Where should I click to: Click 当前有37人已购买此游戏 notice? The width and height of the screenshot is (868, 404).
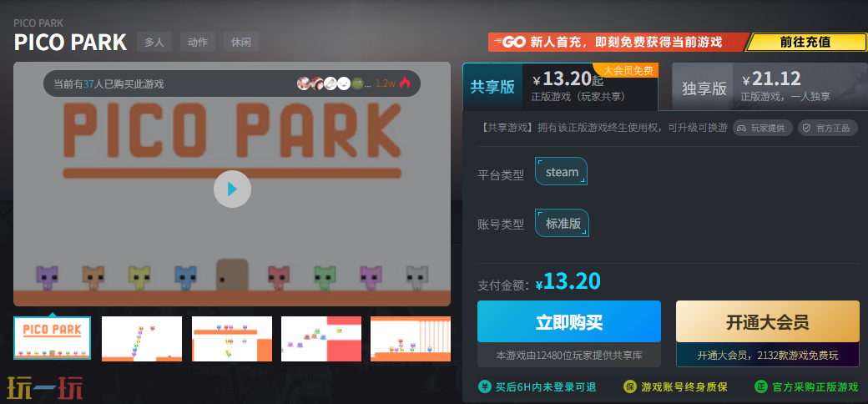tap(108, 84)
